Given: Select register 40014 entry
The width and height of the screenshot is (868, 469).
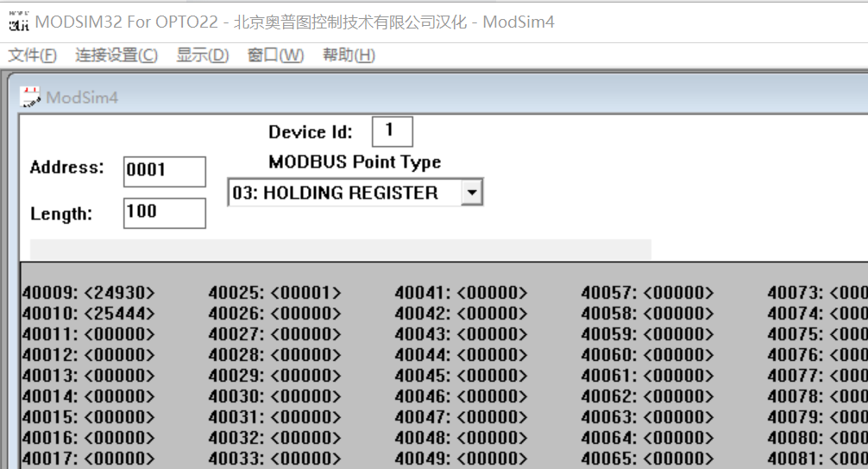Looking at the screenshot, I should click(89, 396).
